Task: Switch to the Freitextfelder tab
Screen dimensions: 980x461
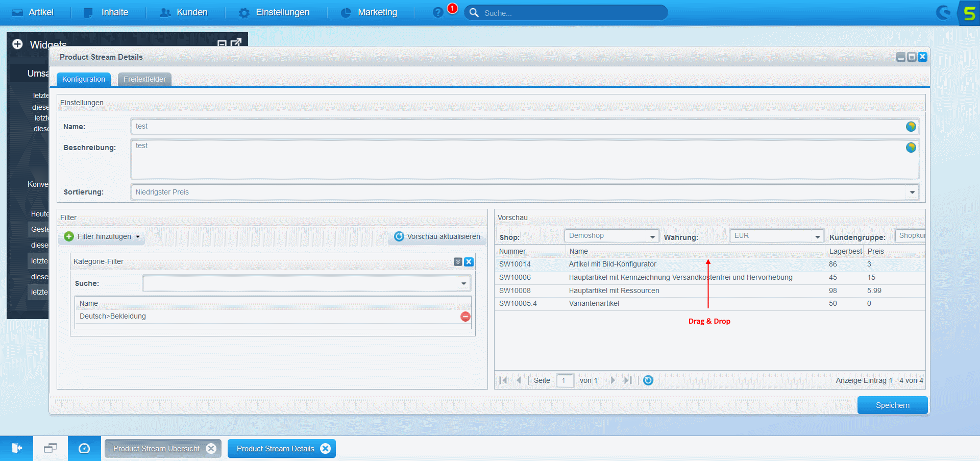Action: [144, 79]
